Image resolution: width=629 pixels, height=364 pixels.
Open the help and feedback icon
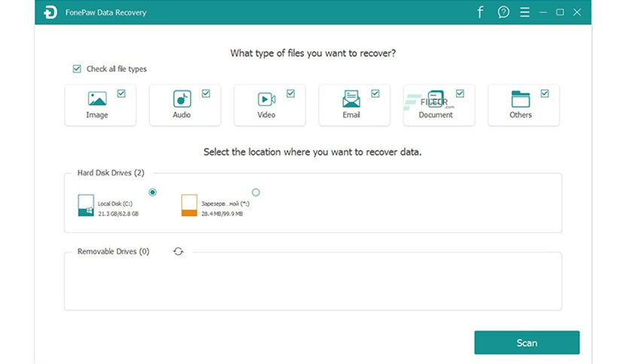point(503,12)
